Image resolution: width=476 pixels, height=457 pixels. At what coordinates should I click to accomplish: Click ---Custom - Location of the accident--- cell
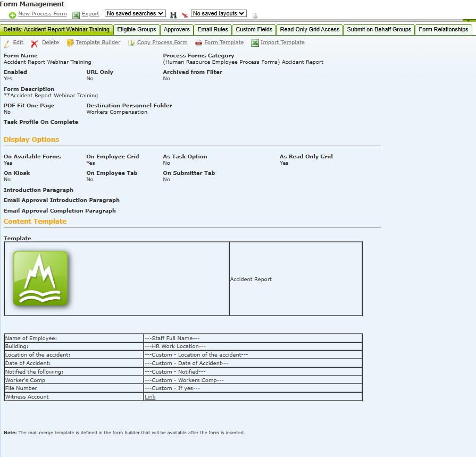coord(253,355)
